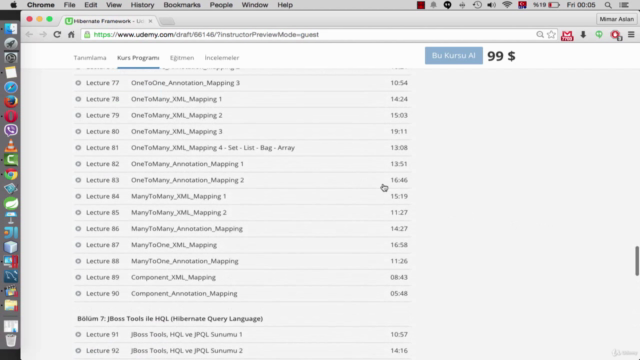640x360 pixels.
Task: Click the Lecture 88 play circle icon
Action: pyautogui.click(x=78, y=261)
